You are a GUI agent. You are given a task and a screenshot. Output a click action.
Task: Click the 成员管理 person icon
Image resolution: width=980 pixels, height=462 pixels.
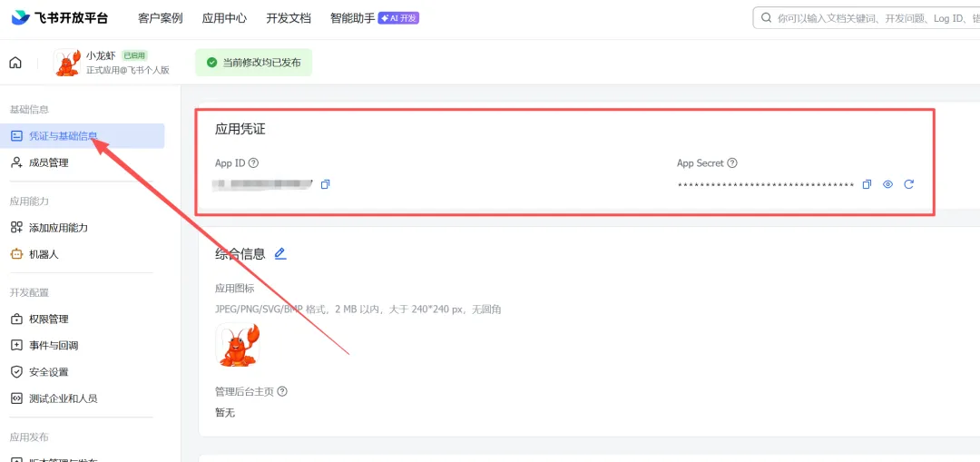coord(17,163)
